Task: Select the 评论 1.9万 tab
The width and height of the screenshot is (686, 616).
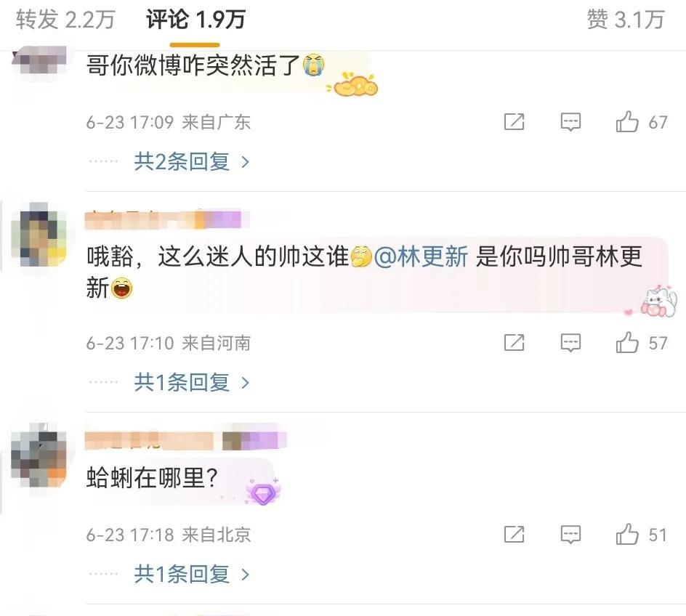Action: [x=195, y=20]
